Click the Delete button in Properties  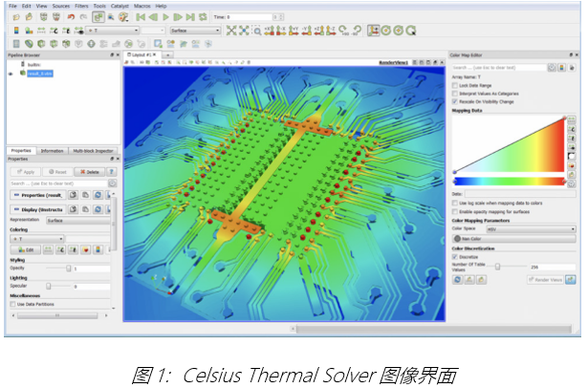(90, 172)
